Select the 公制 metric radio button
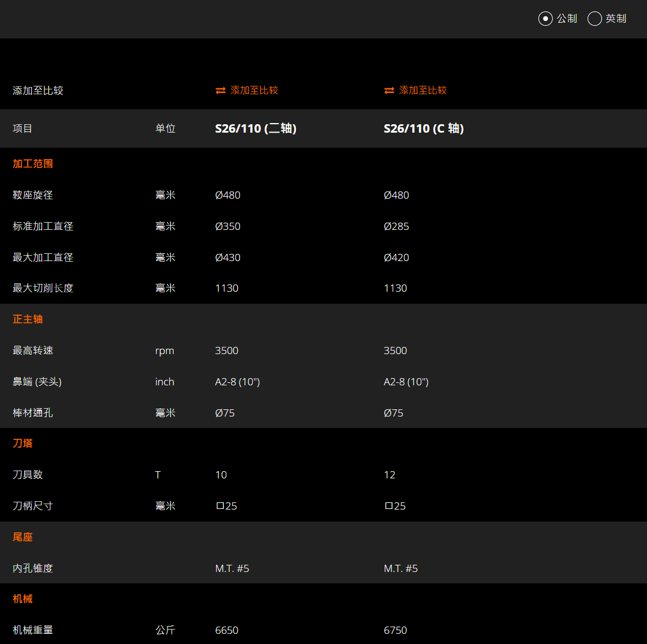This screenshot has width=647, height=644. 545,19
